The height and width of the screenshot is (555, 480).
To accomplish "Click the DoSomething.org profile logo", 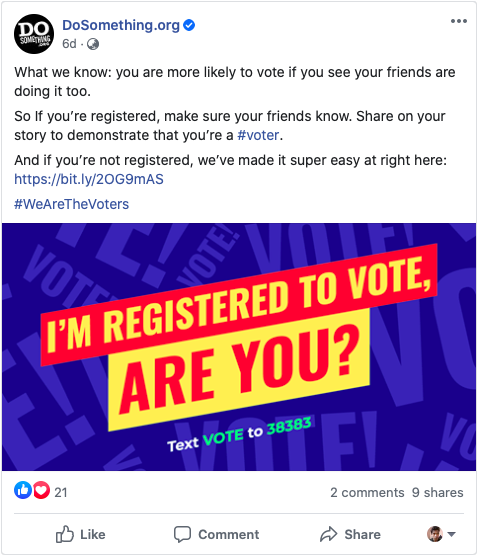I will (x=34, y=34).
